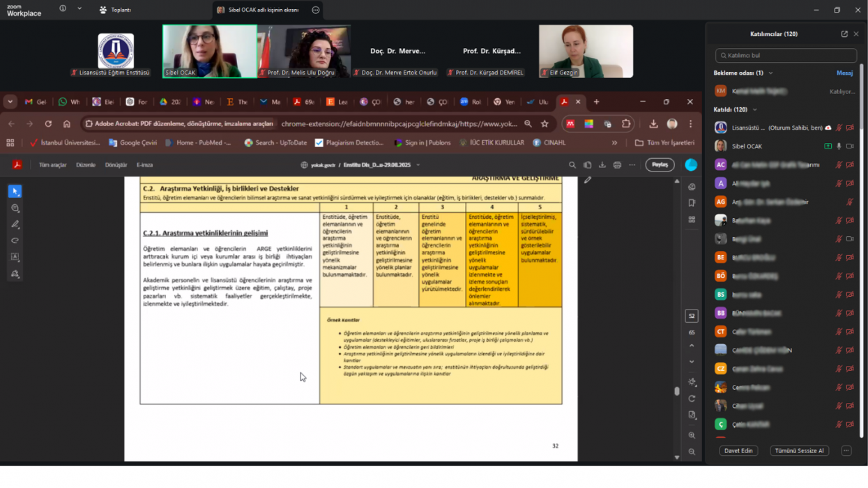Open the screen share options ellipsis

click(316, 10)
